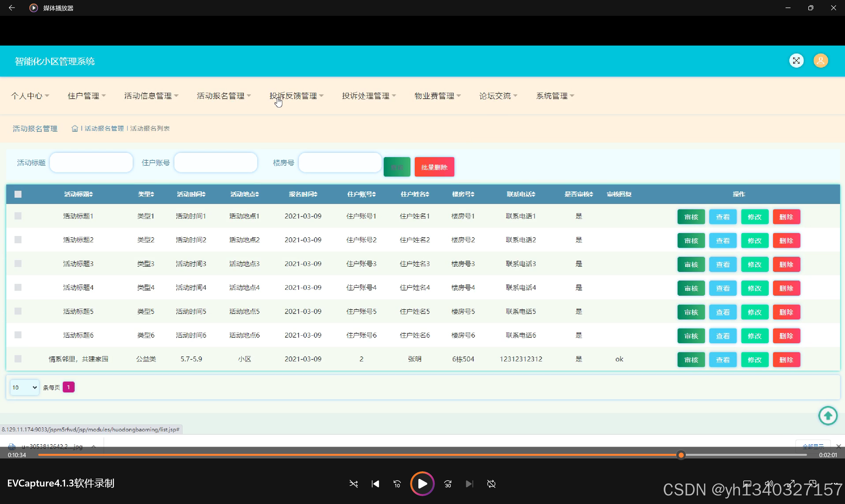
Task: Click into the 活动标题 search field
Action: pyautogui.click(x=91, y=162)
